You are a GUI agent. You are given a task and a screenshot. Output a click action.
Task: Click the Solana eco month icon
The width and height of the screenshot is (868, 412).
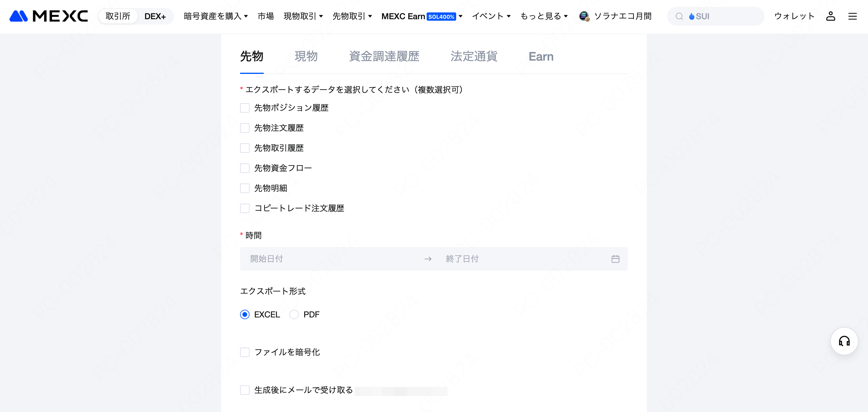[x=584, y=16]
